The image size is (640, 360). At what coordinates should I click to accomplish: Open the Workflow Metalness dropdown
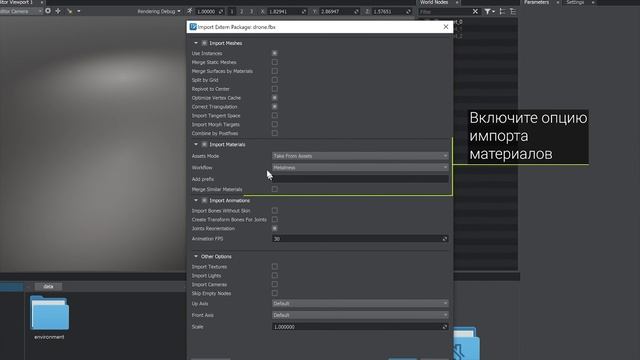coord(360,167)
